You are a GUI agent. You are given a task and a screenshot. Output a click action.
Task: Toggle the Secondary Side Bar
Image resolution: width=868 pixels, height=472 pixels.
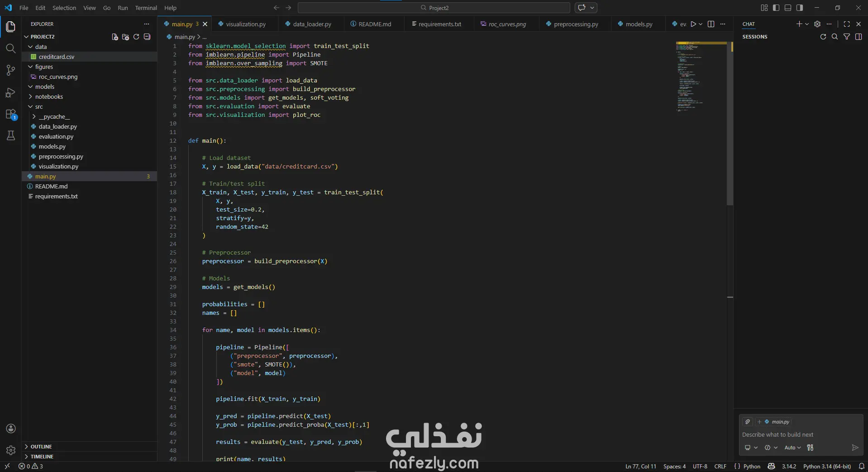pyautogui.click(x=800, y=8)
